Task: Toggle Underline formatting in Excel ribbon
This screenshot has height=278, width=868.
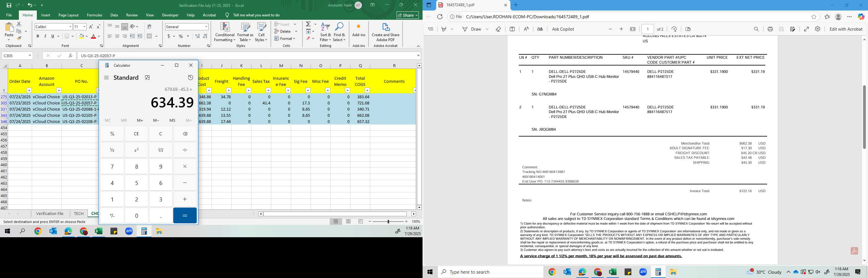Action: pyautogui.click(x=53, y=36)
